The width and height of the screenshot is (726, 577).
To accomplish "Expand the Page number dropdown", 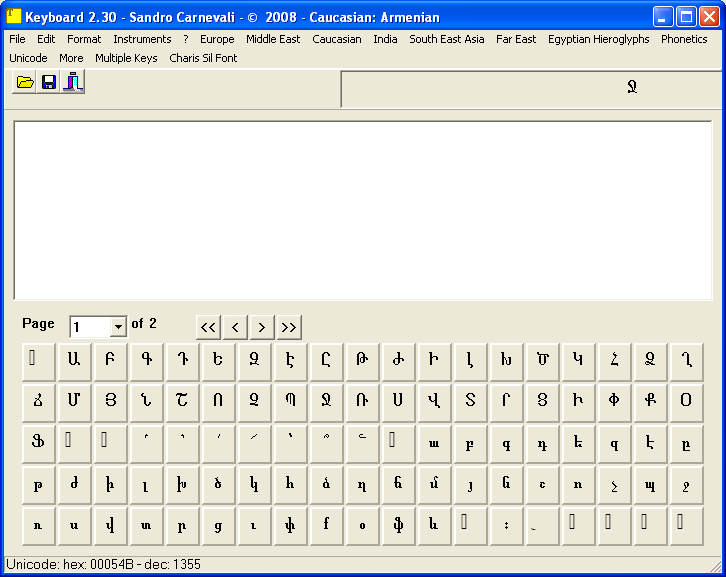I will point(119,327).
